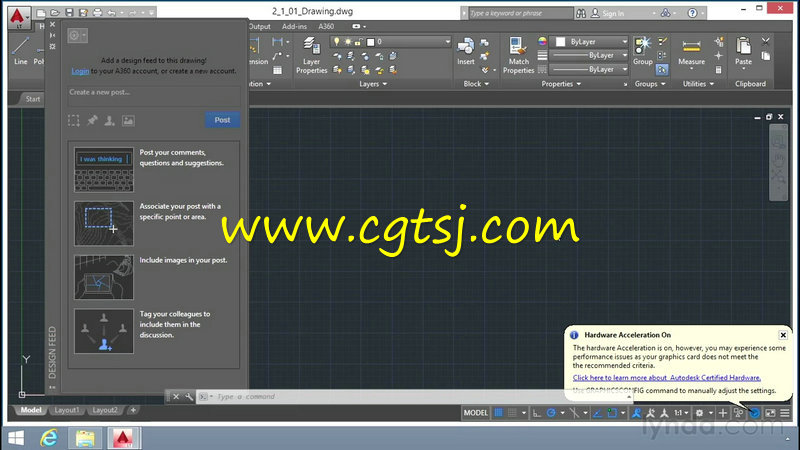Click the Cut scissors icon in Clipboard
Image resolution: width=800 pixels, height=450 pixels.
pos(765,41)
